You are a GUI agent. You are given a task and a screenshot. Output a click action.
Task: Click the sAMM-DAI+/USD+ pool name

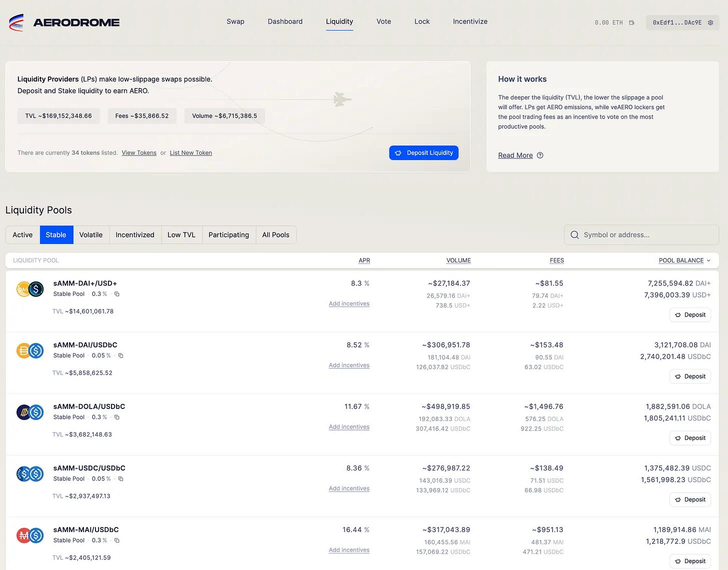(x=85, y=283)
